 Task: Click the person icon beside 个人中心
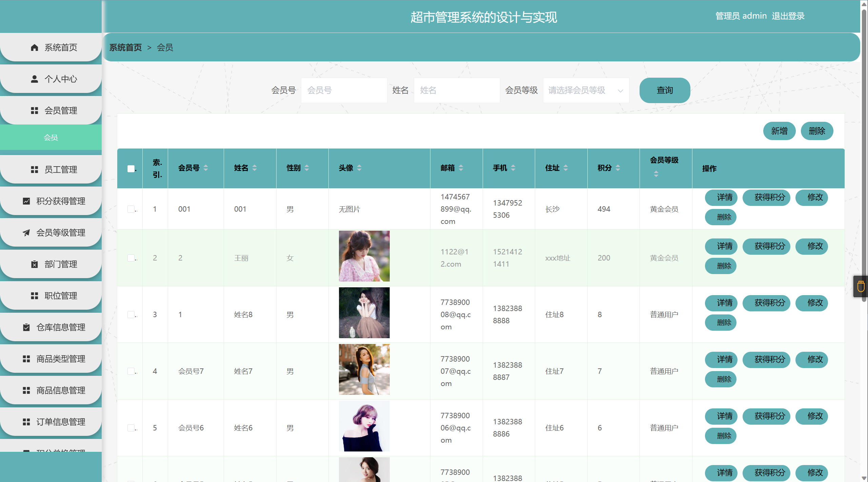[34, 79]
